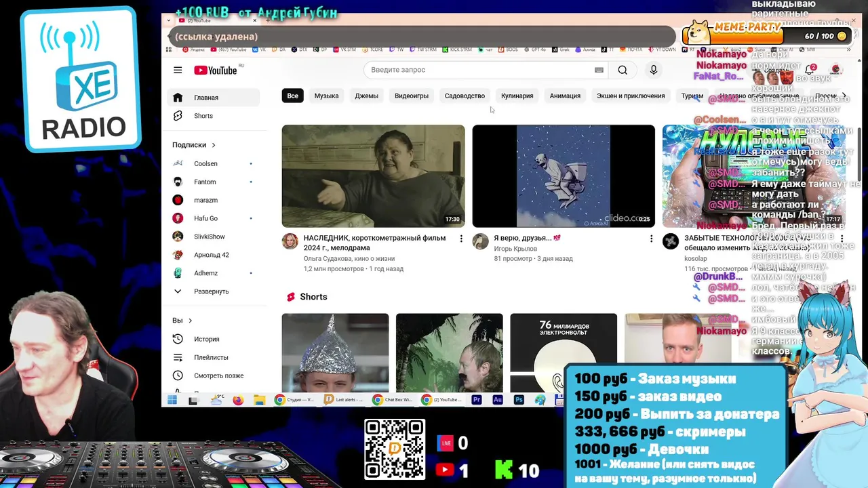Open the Grok bookmark
The image size is (868, 488).
[560, 49]
